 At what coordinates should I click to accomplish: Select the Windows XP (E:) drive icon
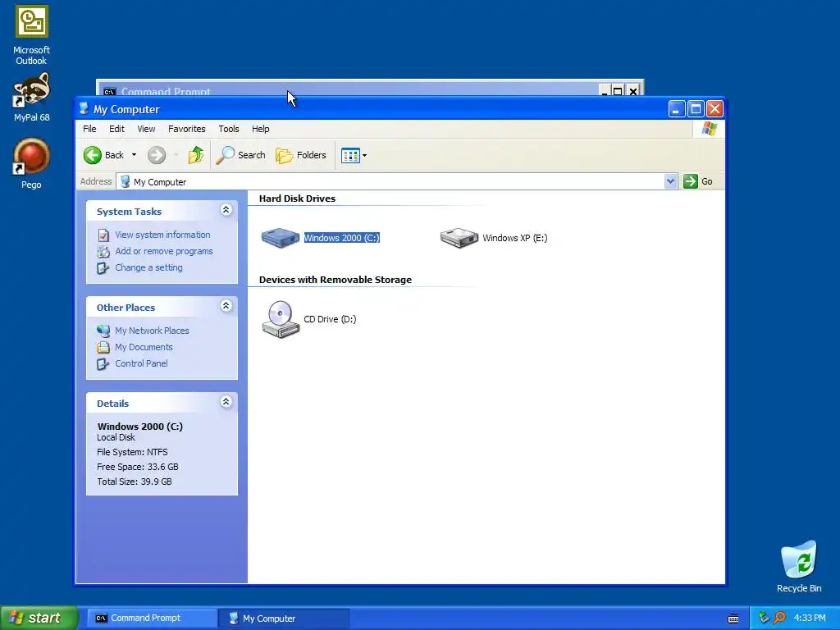(x=459, y=237)
